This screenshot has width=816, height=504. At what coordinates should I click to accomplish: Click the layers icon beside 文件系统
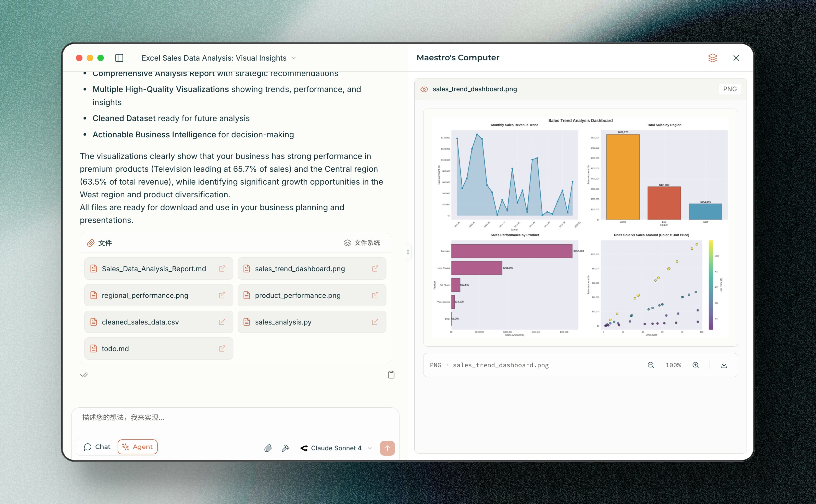pos(348,243)
